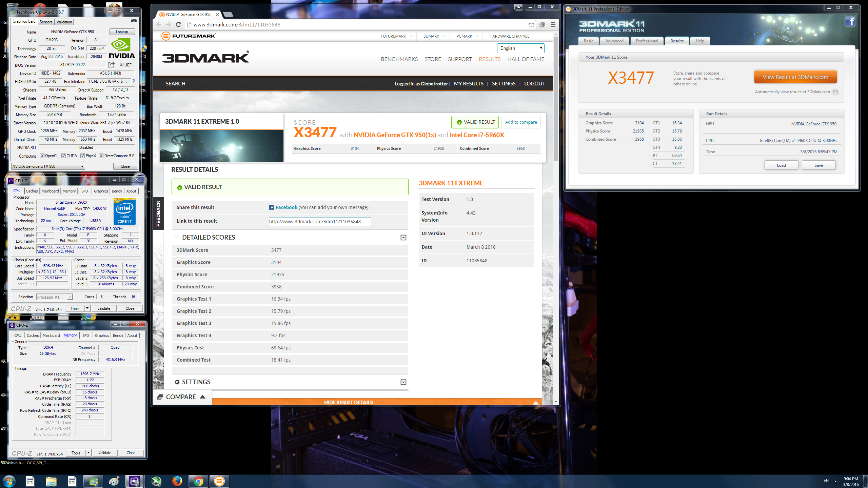Click the browser back arrow
The width and height of the screenshot is (868, 488).
159,24
